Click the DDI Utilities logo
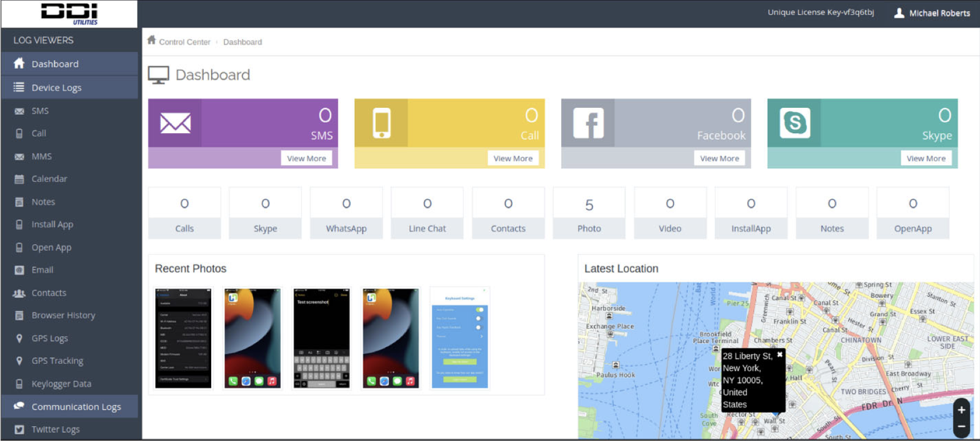This screenshot has height=443, width=980. (69, 14)
